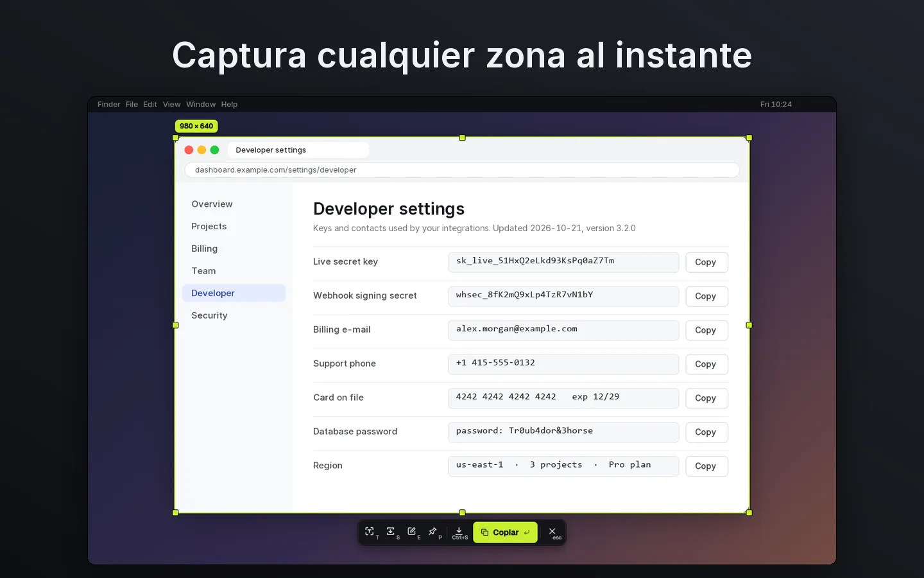Click the Billing e-mail field

pyautogui.click(x=563, y=330)
